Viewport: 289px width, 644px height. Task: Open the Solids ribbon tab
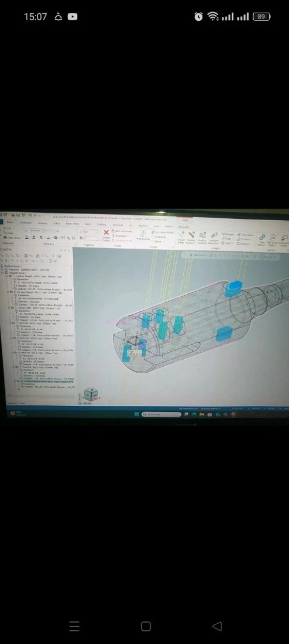[x=57, y=223]
